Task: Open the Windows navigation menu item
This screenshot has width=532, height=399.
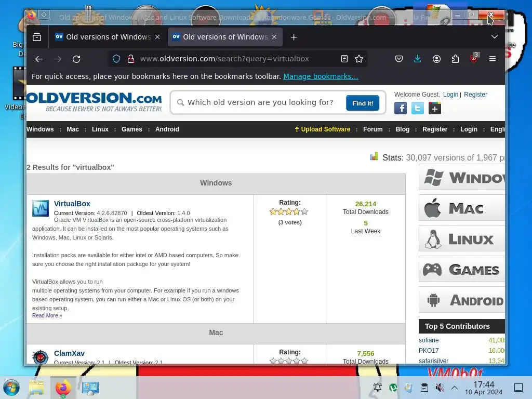Action: click(x=40, y=129)
